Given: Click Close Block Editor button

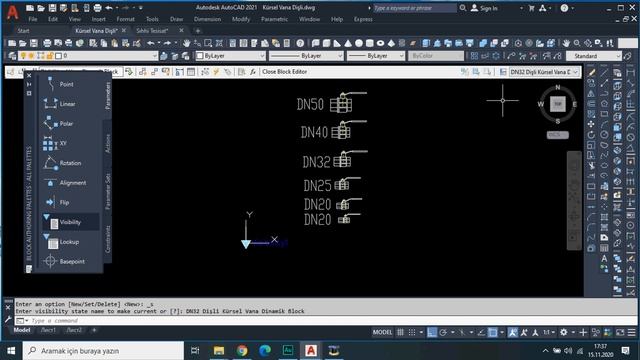Looking at the screenshot, I should point(284,72).
